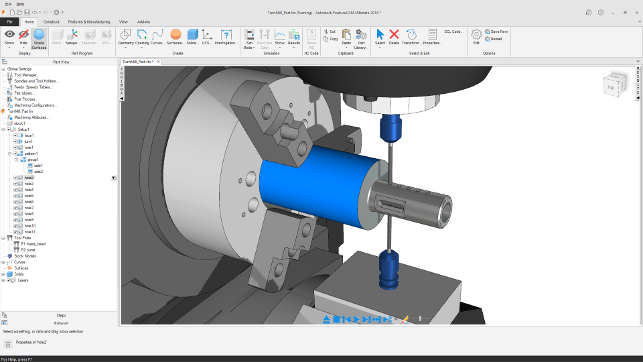Open the File menu
Screen dimensions: 643x362
coord(9,22)
